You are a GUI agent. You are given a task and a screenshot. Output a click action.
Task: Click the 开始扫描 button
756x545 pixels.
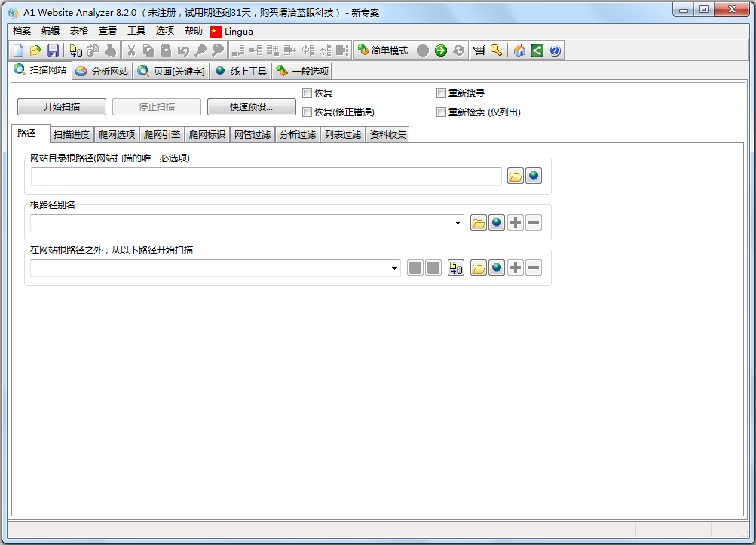(62, 107)
